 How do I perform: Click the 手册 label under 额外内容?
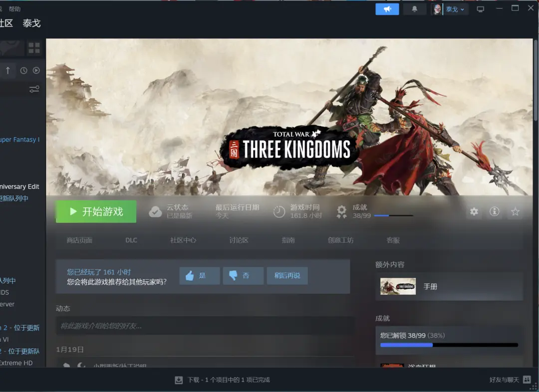[430, 287]
